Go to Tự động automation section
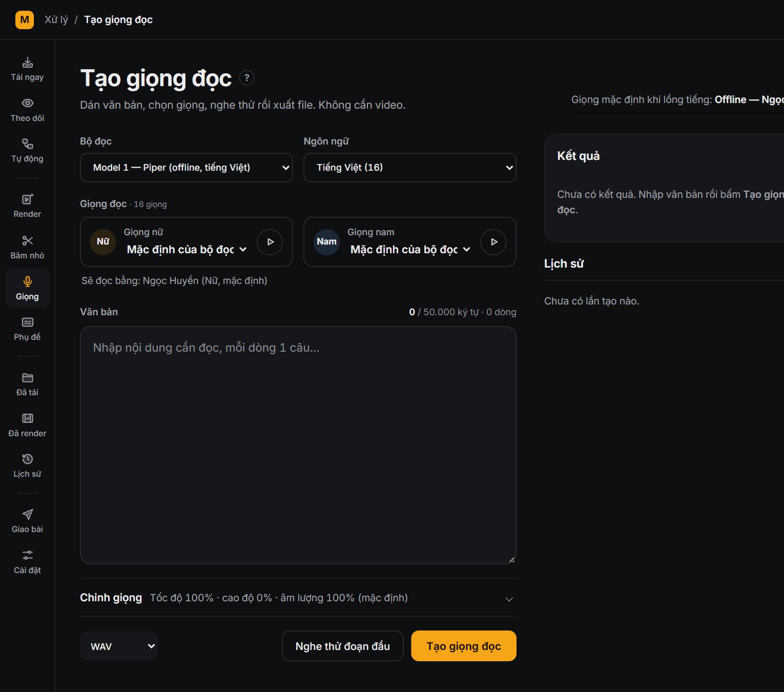This screenshot has width=784, height=692. pos(27,151)
